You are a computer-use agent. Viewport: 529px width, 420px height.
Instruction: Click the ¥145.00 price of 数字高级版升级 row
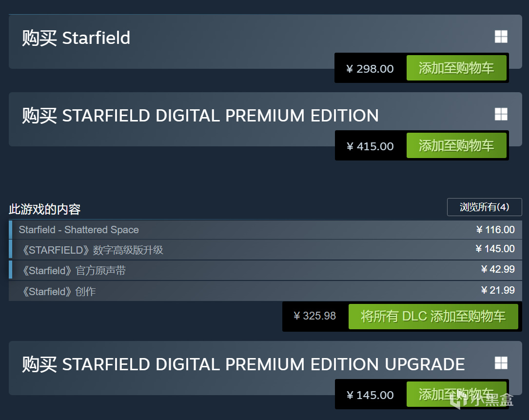pyautogui.click(x=495, y=249)
